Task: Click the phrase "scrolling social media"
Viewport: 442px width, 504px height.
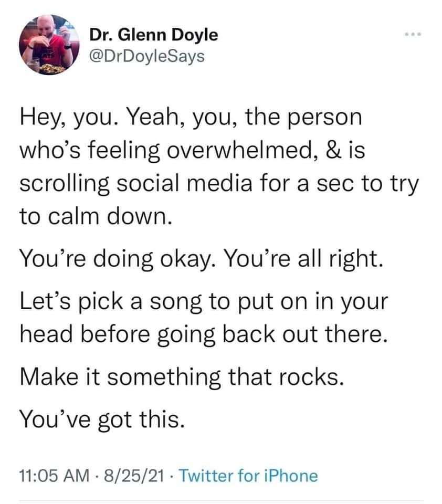Action: coord(135,186)
